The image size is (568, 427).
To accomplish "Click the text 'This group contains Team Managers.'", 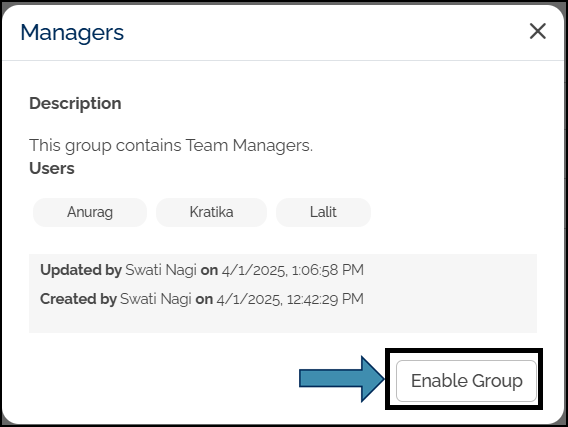I will (171, 146).
